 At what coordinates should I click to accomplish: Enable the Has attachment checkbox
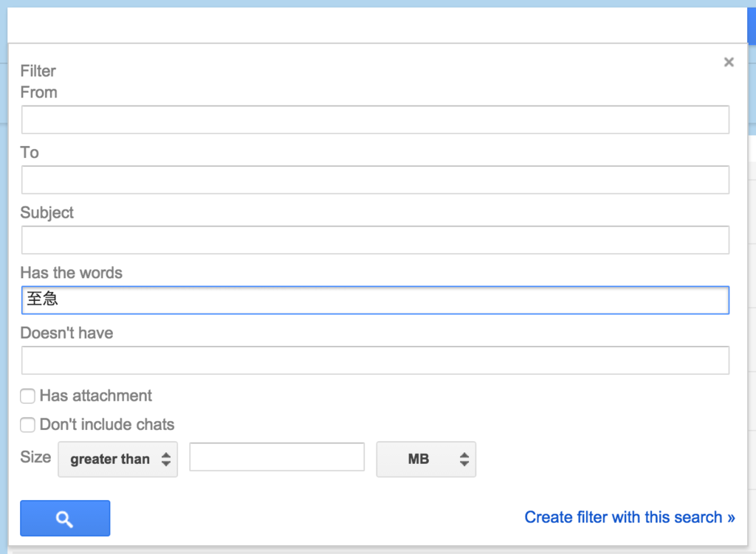coord(28,396)
